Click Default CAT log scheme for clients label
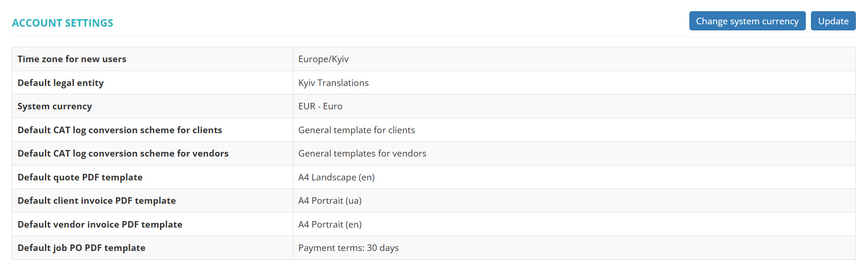 pos(120,130)
